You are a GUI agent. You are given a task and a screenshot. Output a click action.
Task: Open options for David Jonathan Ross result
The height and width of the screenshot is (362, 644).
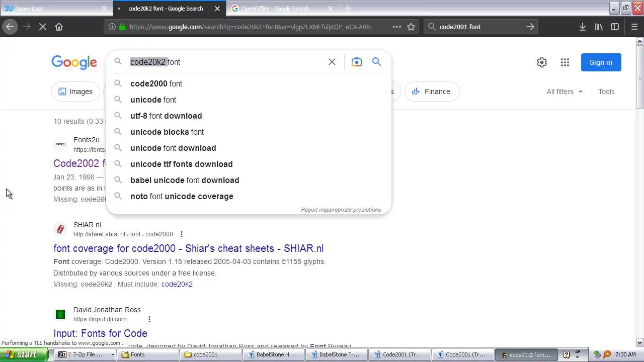click(x=149, y=319)
